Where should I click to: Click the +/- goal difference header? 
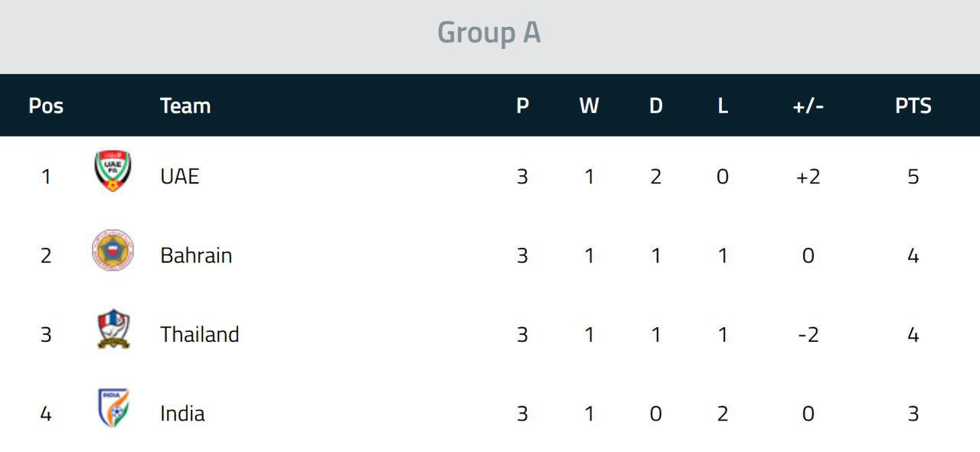[808, 106]
